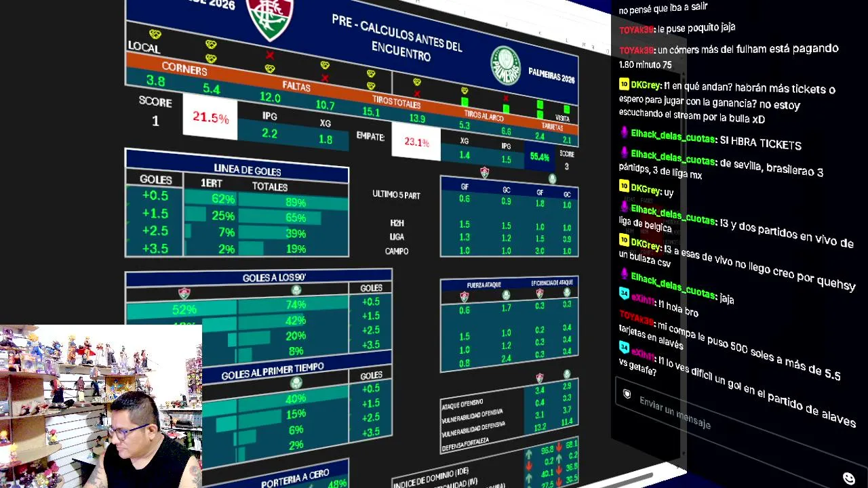This screenshot has width=868, height=488.
Task: Click DKGrey's badge on 'a esas de vivo' message
Action: coord(624,240)
